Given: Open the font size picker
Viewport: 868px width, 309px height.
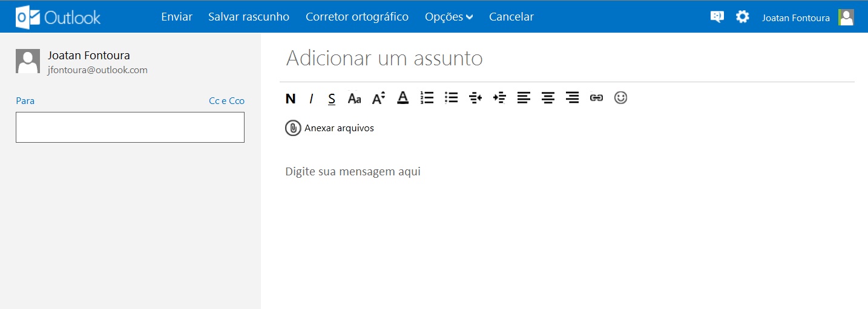Looking at the screenshot, I should (379, 98).
